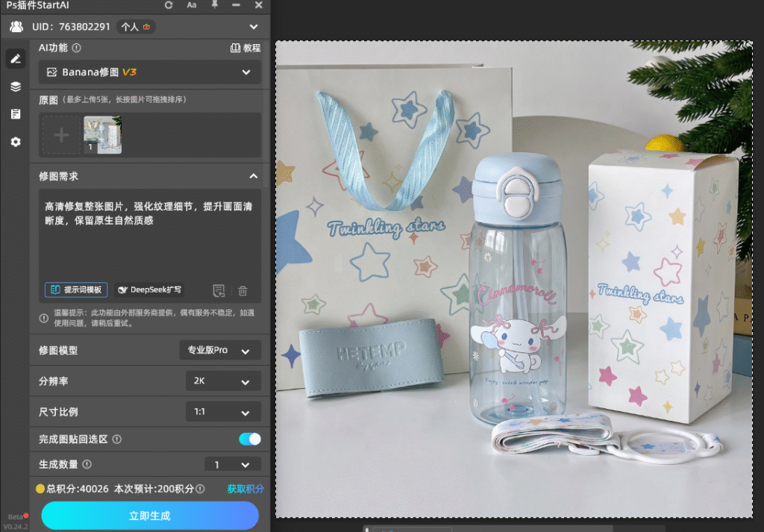764x532 pixels.
Task: Expand the UID account dropdown chevron
Action: tap(254, 27)
